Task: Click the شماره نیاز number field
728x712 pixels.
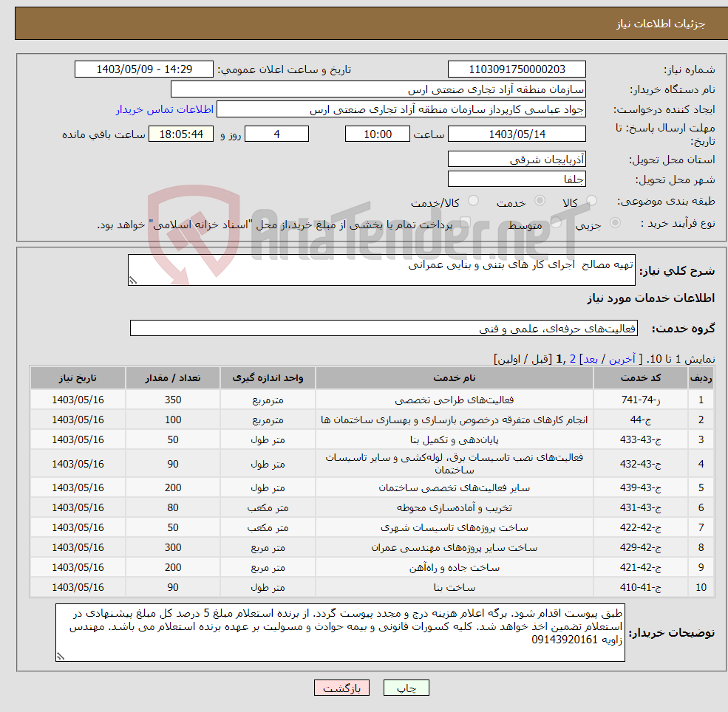Action: tap(517, 69)
